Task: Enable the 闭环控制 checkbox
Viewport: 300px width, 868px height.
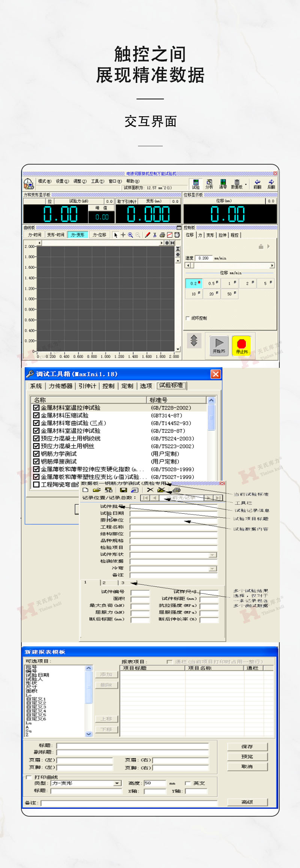Action: (188, 318)
